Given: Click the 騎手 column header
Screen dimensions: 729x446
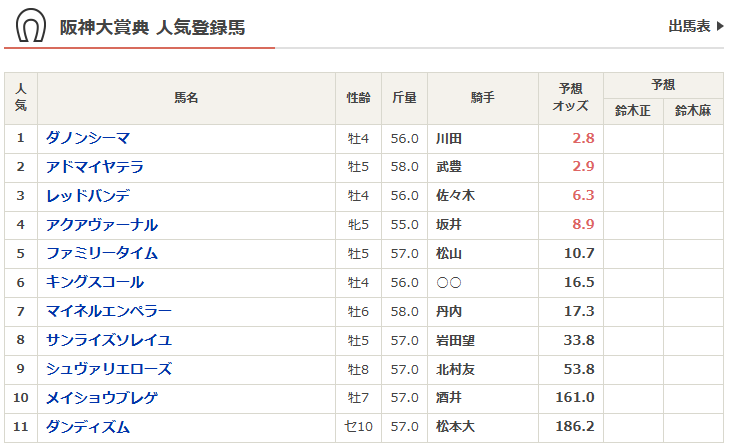Looking at the screenshot, I should 483,98.
